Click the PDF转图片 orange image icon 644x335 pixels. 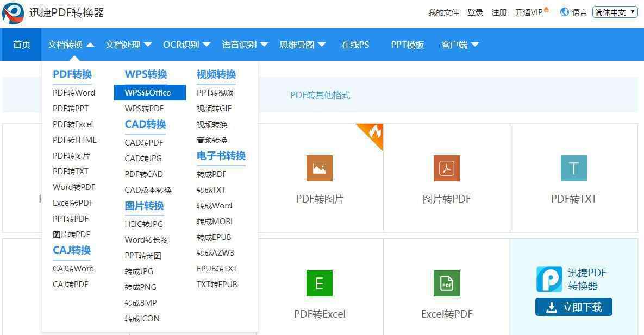(320, 168)
